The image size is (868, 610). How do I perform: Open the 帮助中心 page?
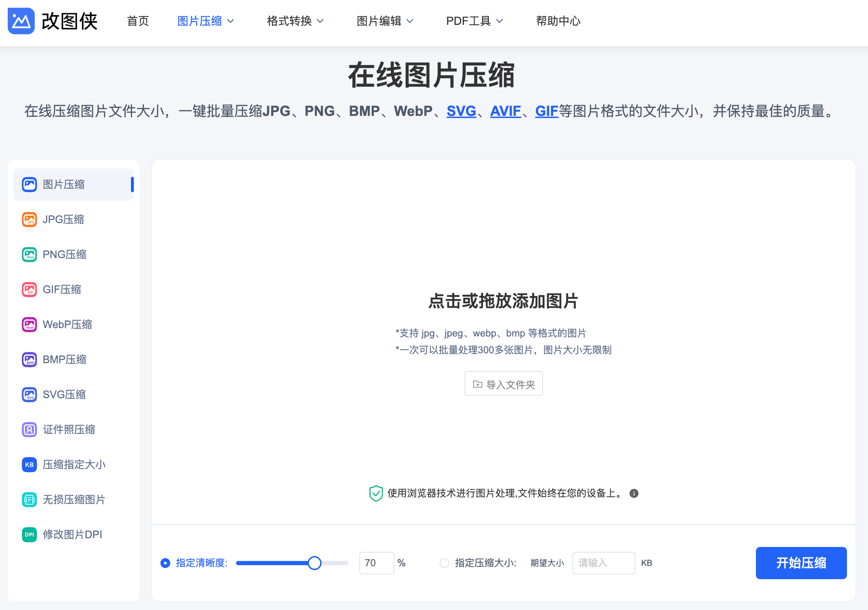pos(558,21)
